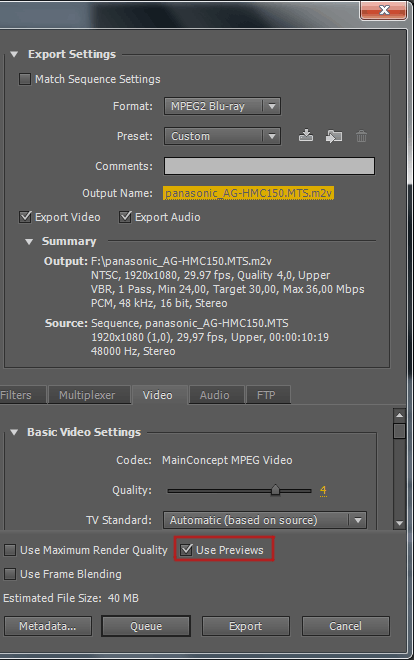Image resolution: width=414 pixels, height=660 pixels.
Task: Click the output path F:\panasonic_AG-HMC150.MTS.m2v text
Action: tap(181, 261)
